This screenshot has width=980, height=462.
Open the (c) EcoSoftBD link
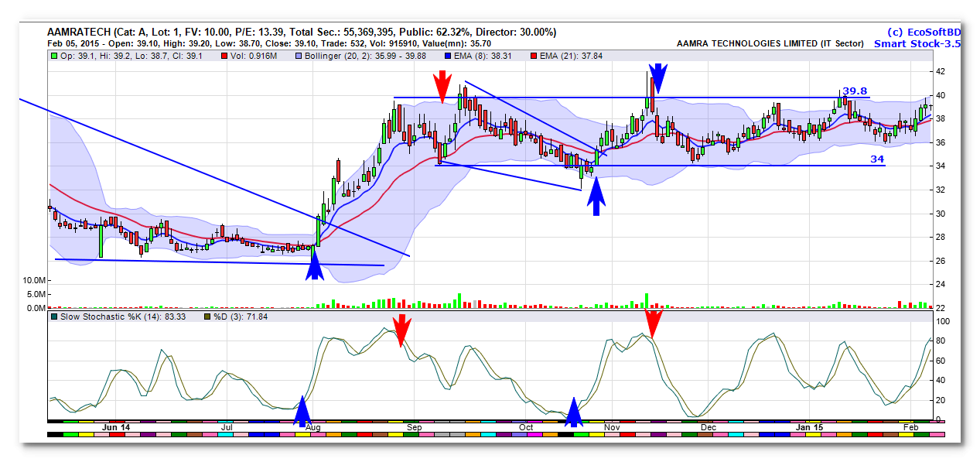923,32
